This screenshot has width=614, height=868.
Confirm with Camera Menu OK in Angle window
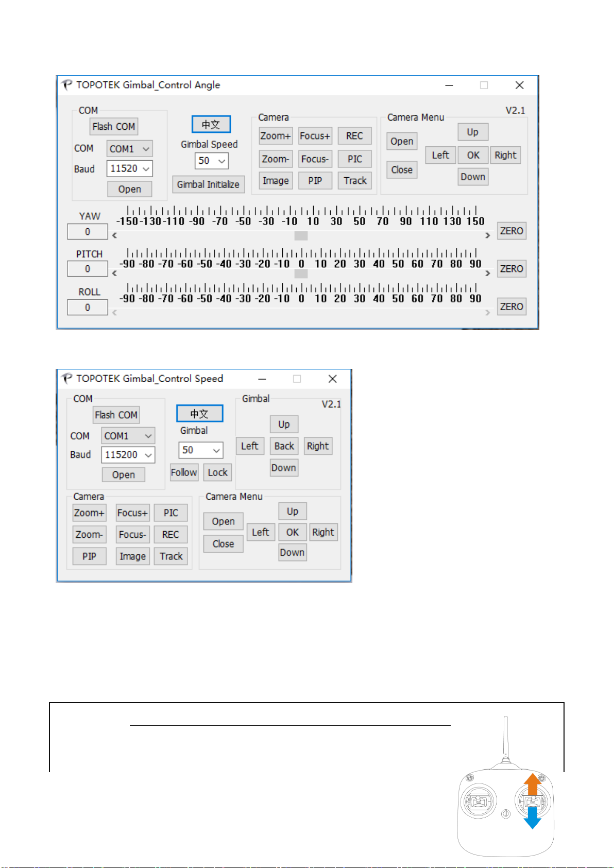[x=473, y=155]
